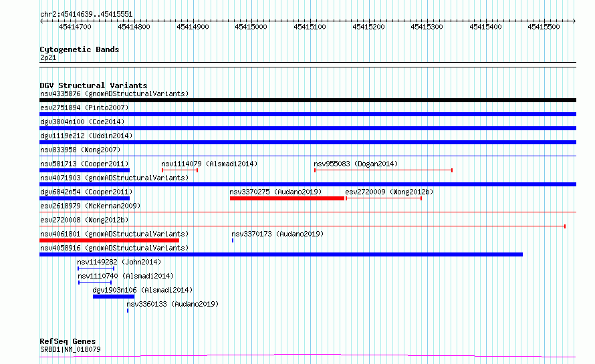Image resolution: width=595 pixels, height=364 pixels.
Task: Select the red esv2720009 variant segment
Action: (384, 198)
